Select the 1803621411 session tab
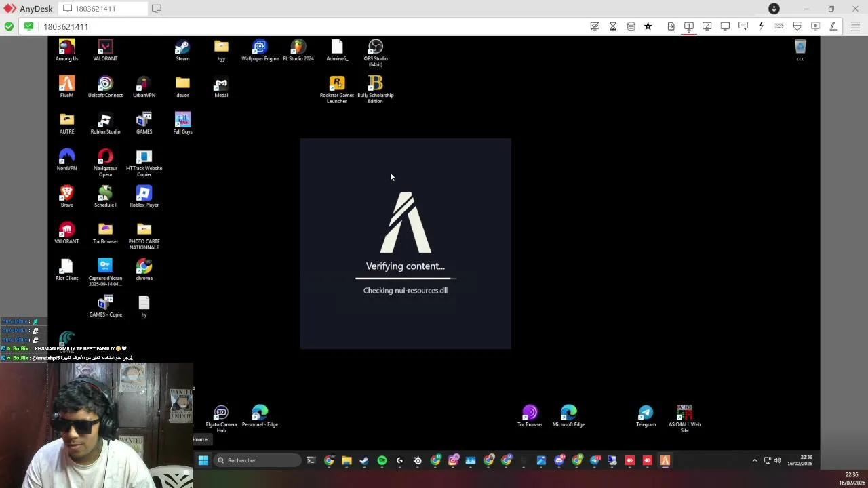Viewport: 868px width, 488px height. [x=102, y=9]
